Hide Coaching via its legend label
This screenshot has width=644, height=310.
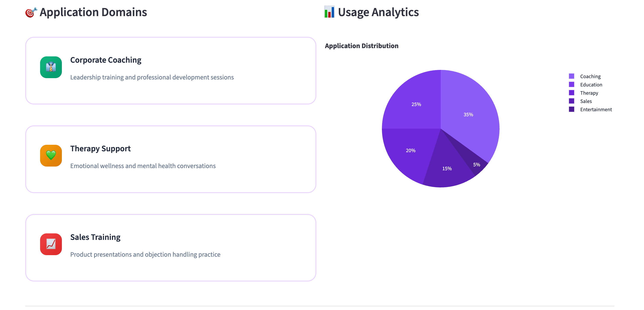pos(590,76)
